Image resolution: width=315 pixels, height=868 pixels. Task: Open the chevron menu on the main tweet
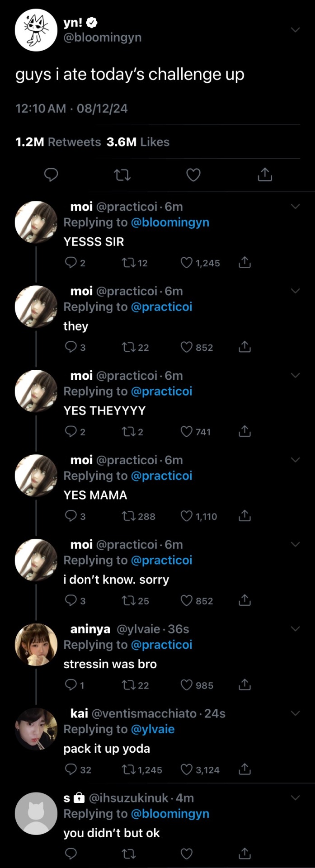[x=296, y=30]
